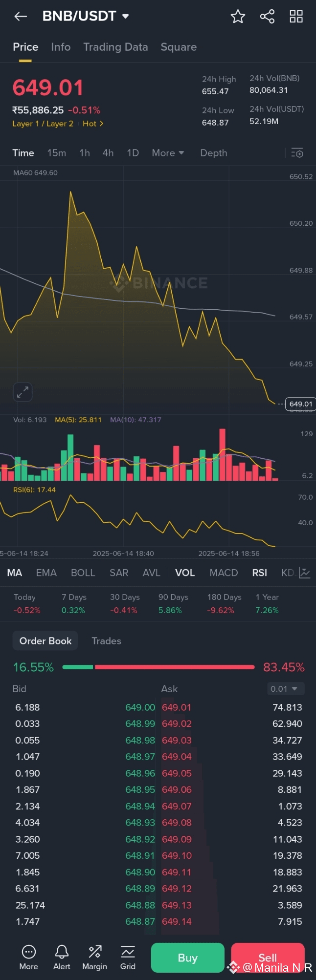Open chart settings icon beside Depth
The height and width of the screenshot is (980, 316).
point(297,153)
